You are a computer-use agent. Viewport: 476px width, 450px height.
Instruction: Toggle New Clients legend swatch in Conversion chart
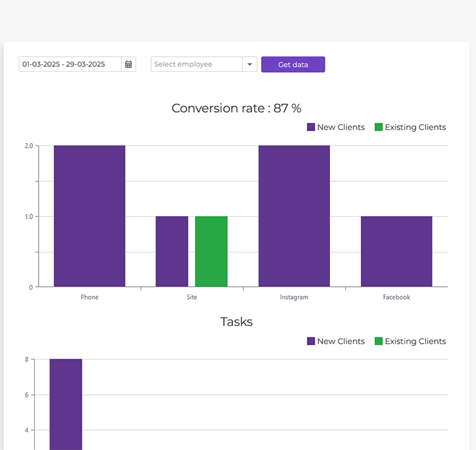[311, 127]
